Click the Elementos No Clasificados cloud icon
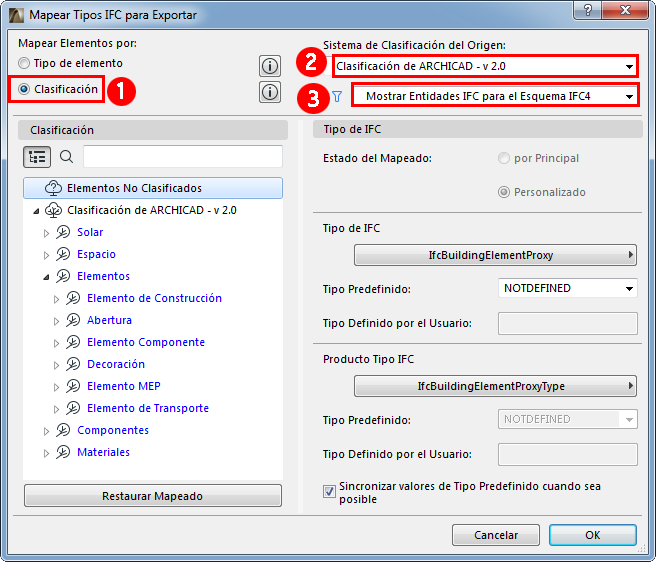The width and height of the screenshot is (656, 562). tap(54, 188)
